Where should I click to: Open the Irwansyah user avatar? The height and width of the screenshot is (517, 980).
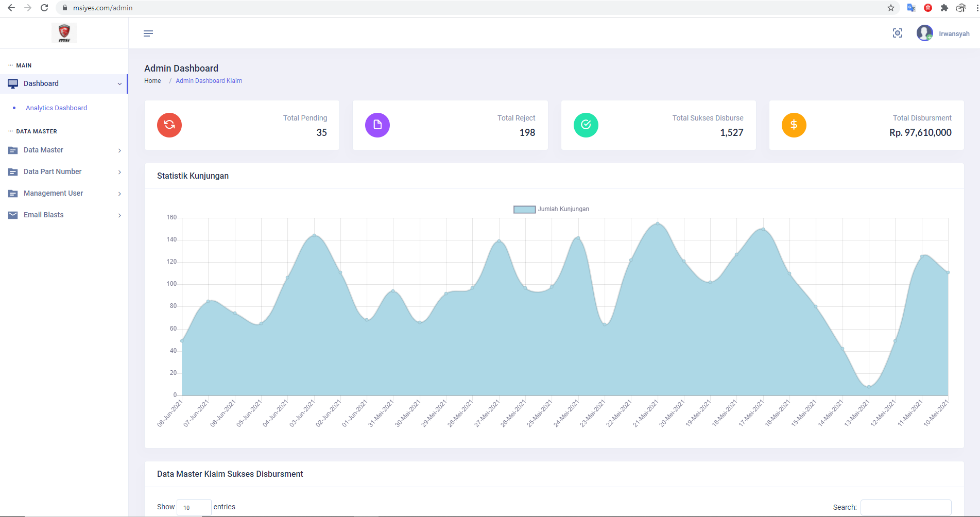[925, 33]
